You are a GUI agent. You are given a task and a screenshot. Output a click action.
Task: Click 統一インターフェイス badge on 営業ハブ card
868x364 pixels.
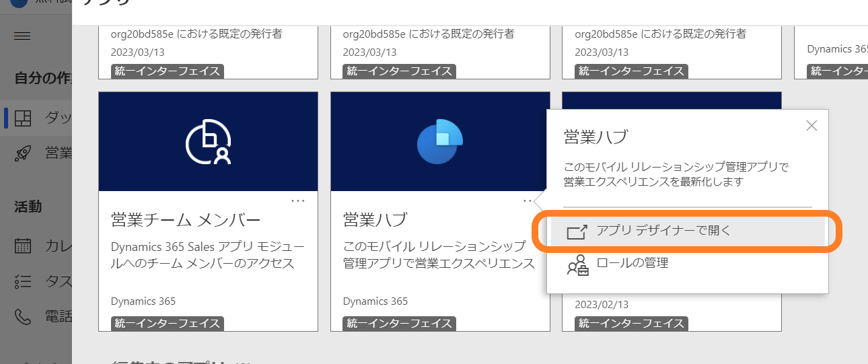[x=400, y=324]
